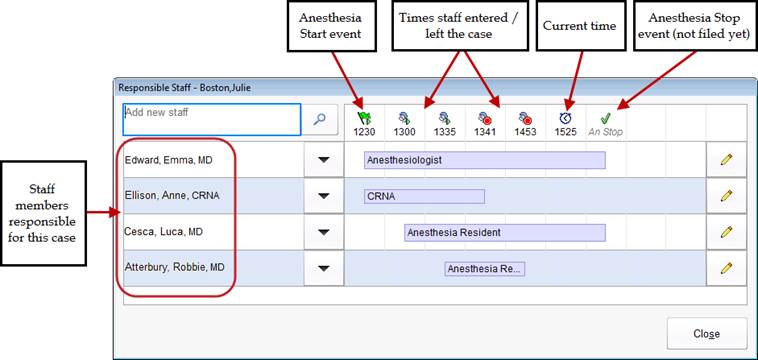Click the search magnifier icon

pos(319,119)
